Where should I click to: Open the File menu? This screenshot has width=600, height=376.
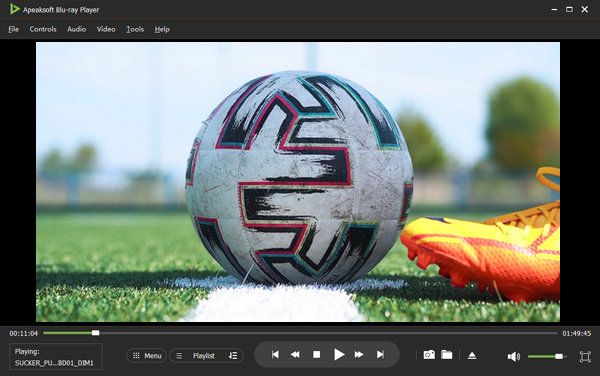point(13,29)
